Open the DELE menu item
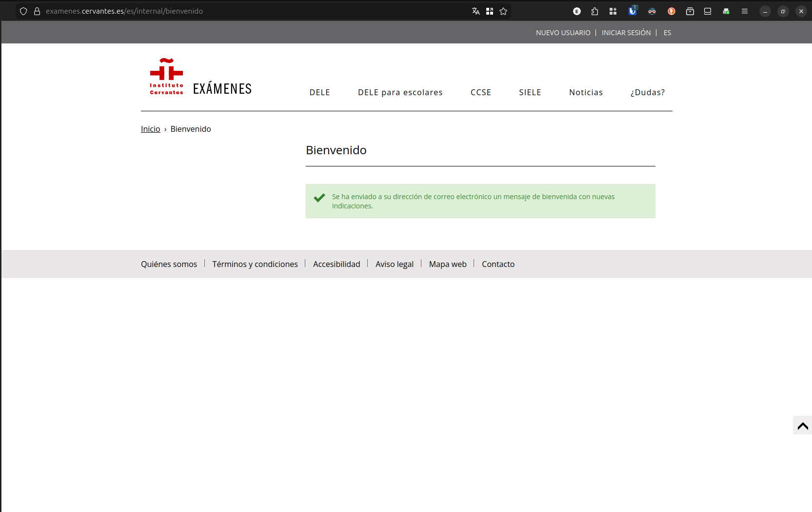The image size is (812, 512). (x=319, y=92)
